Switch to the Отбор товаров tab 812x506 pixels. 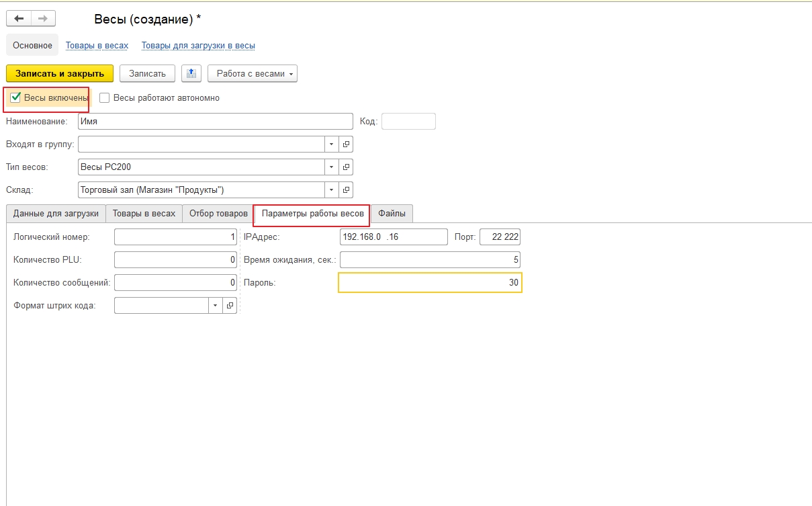click(218, 214)
